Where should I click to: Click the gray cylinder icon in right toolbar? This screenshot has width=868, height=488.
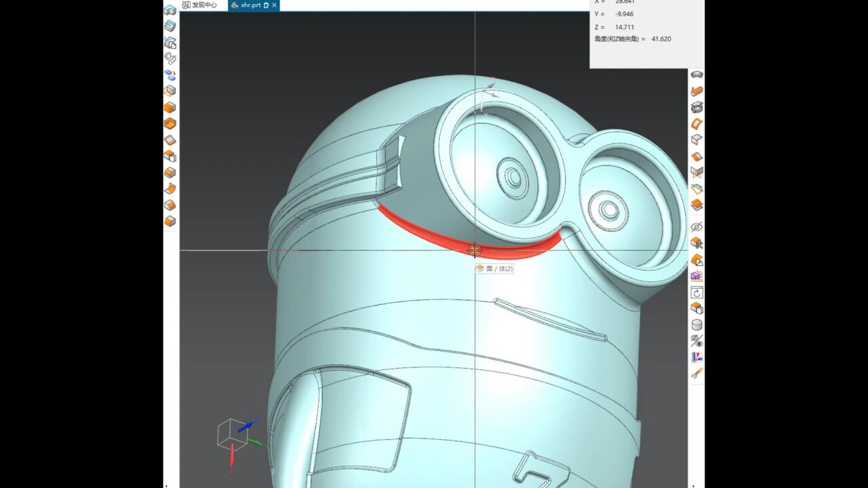696,325
